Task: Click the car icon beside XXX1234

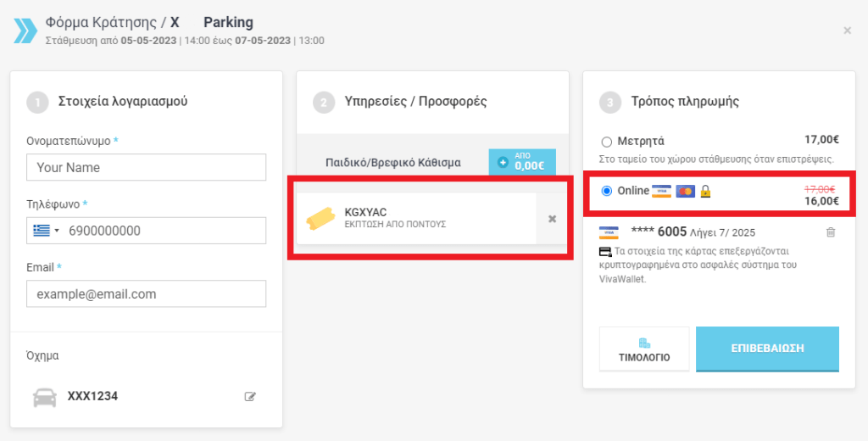Action: (x=44, y=396)
